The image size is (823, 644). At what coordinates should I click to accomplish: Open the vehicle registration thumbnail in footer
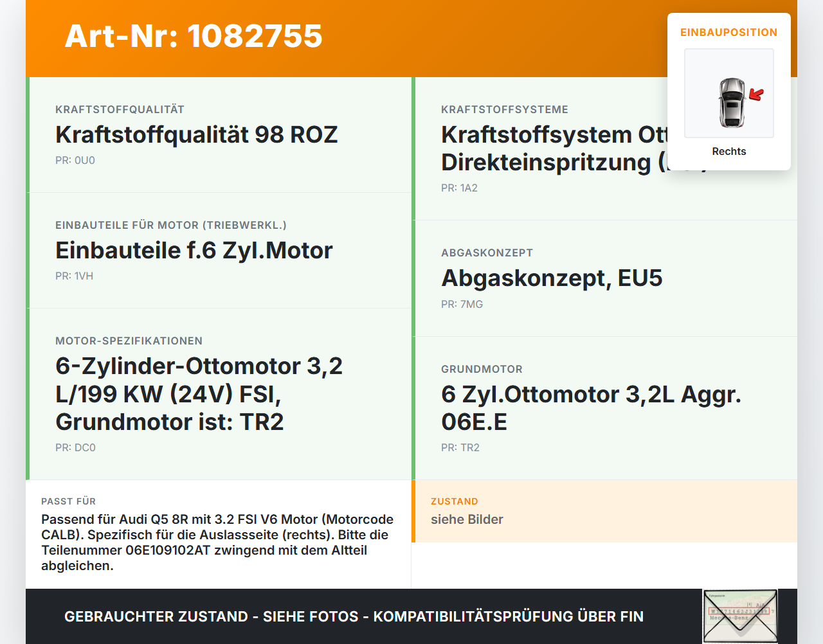coord(740,616)
